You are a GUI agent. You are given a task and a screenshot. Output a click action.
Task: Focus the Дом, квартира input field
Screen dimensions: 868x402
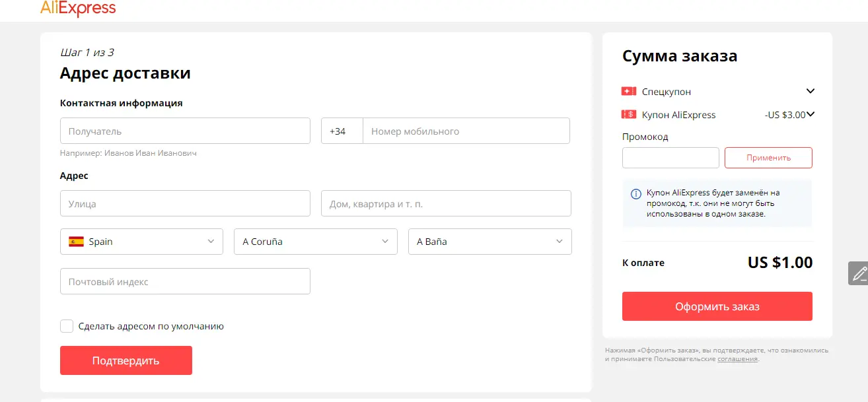(x=446, y=203)
